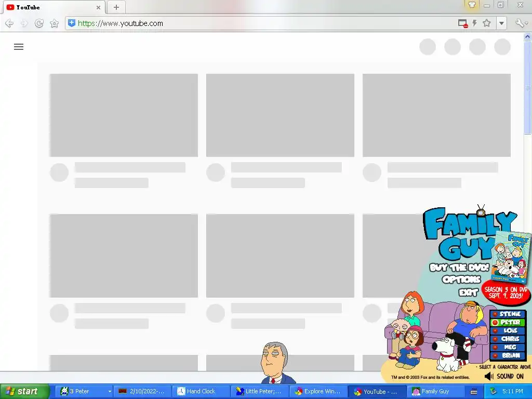Screen dimensions: 532x399
Task: Select the MEG character option
Action: pyautogui.click(x=508, y=347)
